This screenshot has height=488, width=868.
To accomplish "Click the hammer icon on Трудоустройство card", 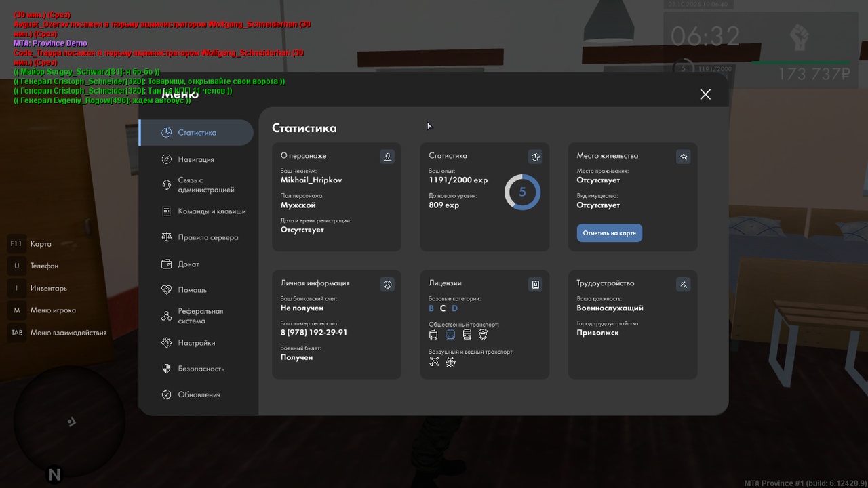I will (684, 285).
